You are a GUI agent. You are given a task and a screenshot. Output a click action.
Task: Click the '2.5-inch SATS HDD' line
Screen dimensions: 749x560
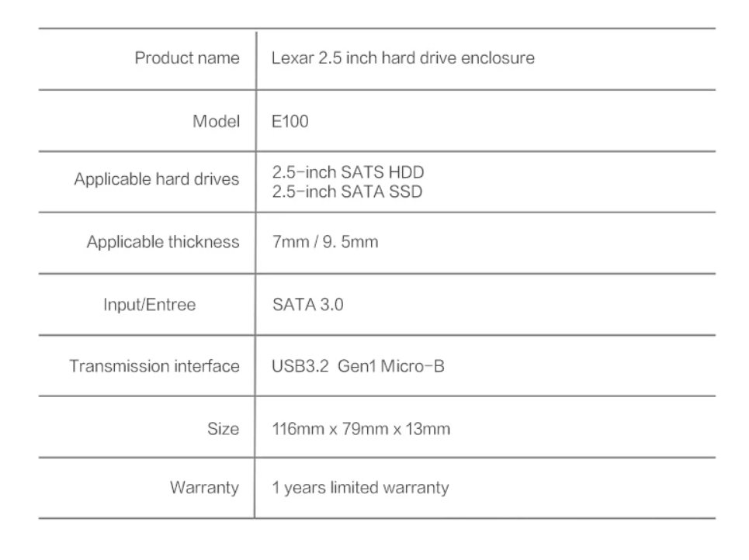pos(348,172)
